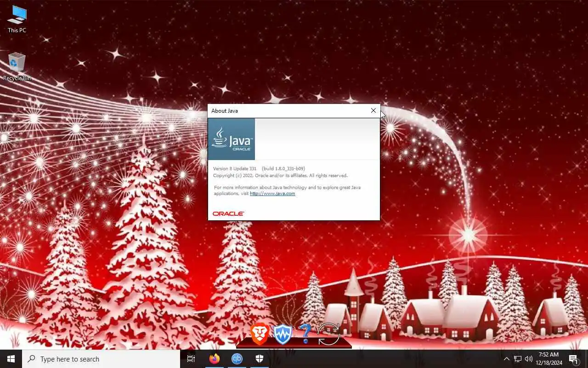Switch to qBittorrent on the taskbar
Image resolution: width=588 pixels, height=368 pixels.
(237, 359)
